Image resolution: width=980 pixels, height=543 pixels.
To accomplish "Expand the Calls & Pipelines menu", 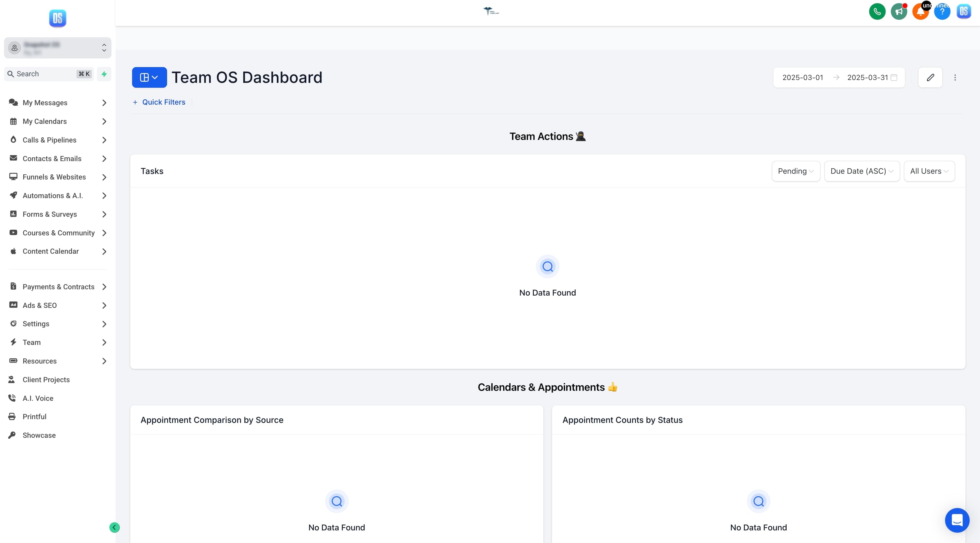I will click(x=57, y=140).
